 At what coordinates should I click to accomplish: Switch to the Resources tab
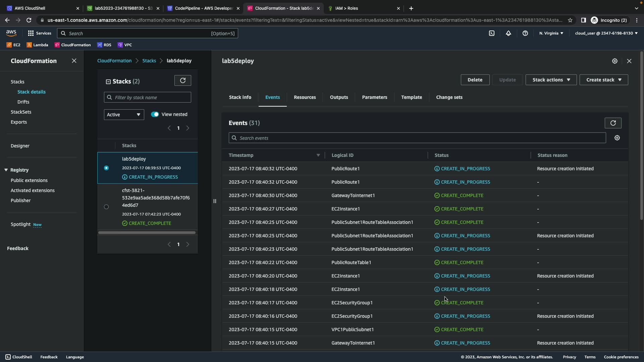pyautogui.click(x=305, y=97)
